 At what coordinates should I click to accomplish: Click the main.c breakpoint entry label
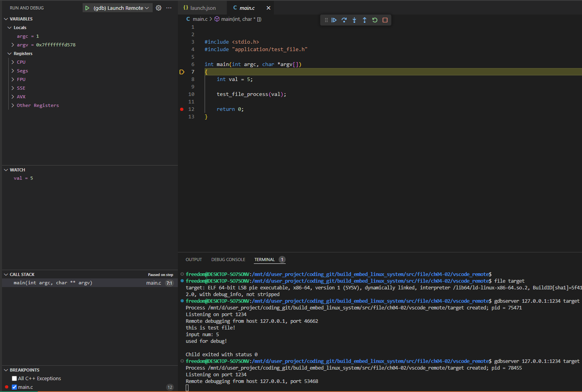pos(26,387)
